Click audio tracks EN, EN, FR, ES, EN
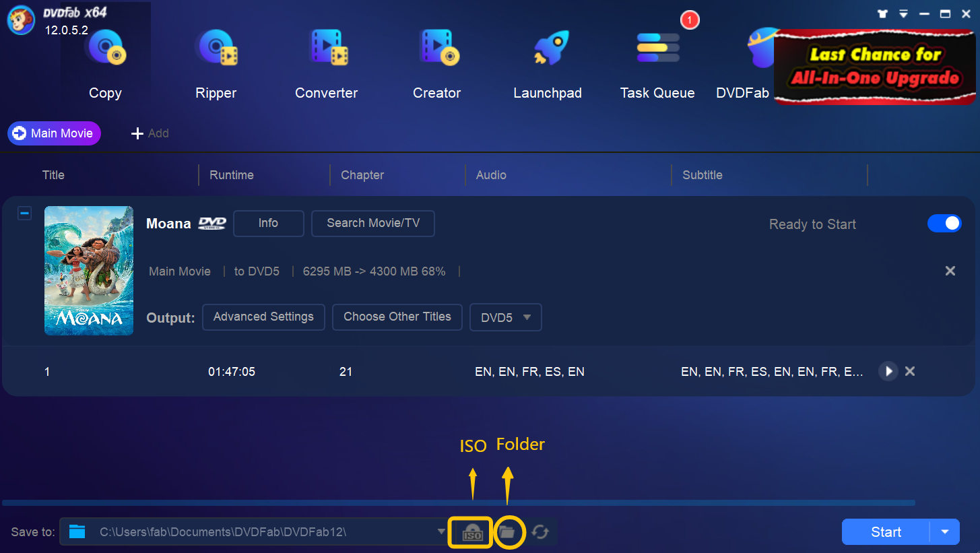Viewport: 980px width, 553px height. click(529, 372)
